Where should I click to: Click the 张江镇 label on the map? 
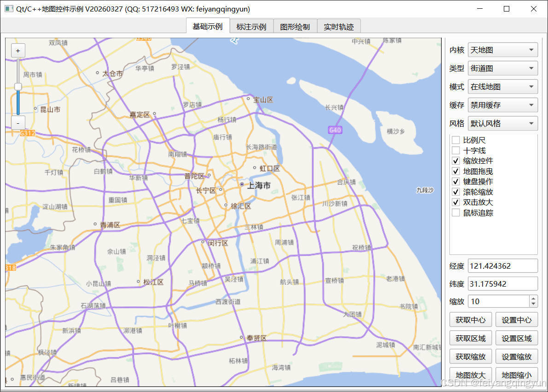301,197
